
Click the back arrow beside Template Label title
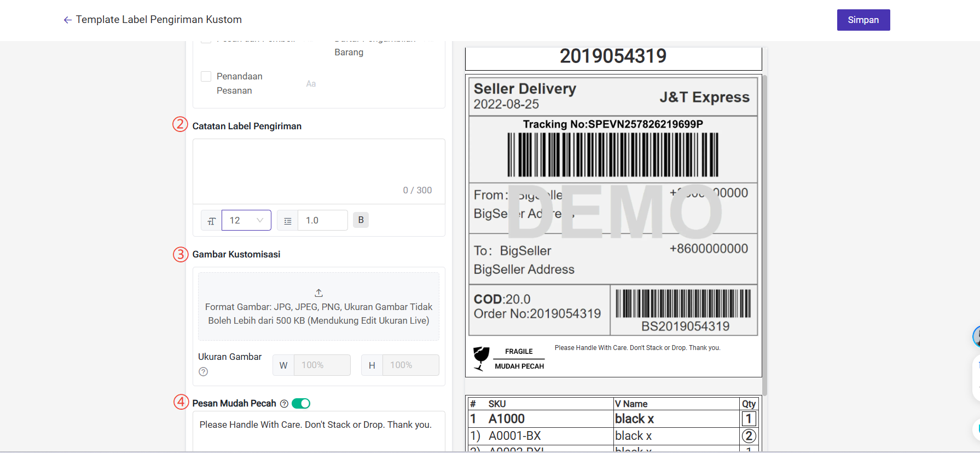[67, 20]
